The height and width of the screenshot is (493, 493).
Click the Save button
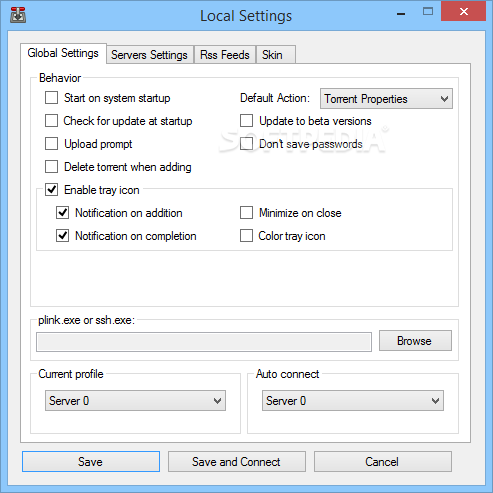click(91, 462)
